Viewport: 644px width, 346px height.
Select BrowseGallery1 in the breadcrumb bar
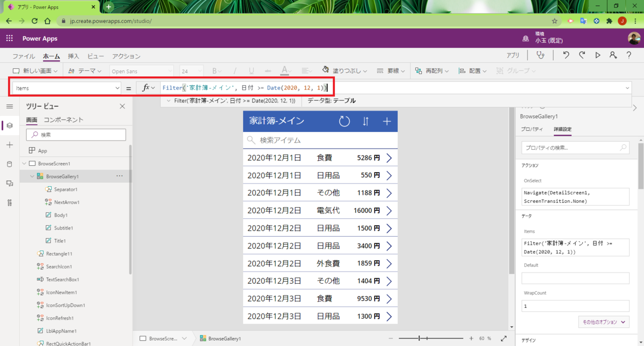point(220,338)
